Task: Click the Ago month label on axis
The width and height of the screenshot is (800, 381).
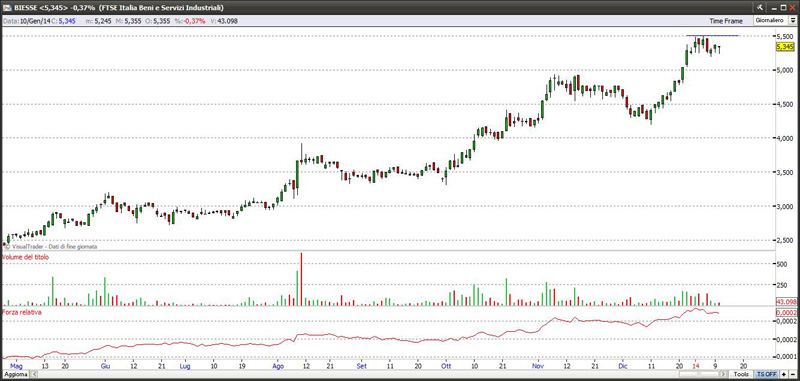Action: pyautogui.click(x=279, y=366)
